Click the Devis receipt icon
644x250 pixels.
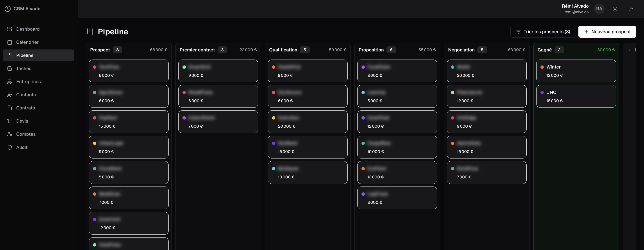(10, 121)
